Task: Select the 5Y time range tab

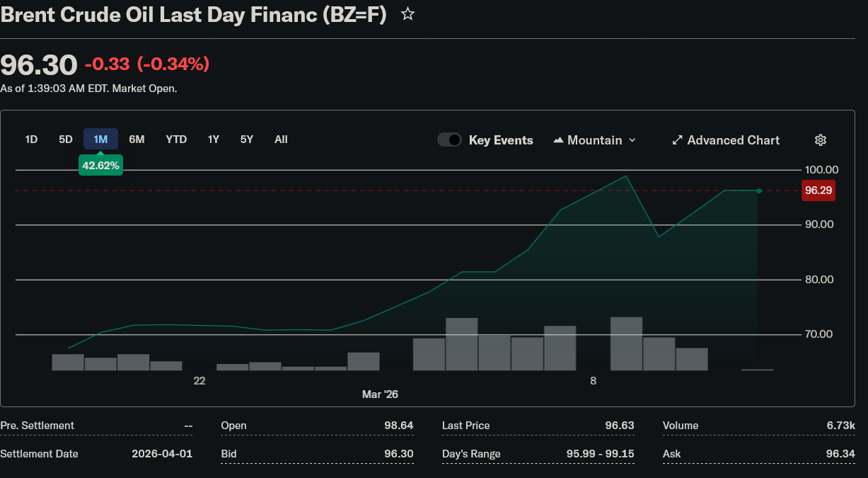Action: (247, 140)
